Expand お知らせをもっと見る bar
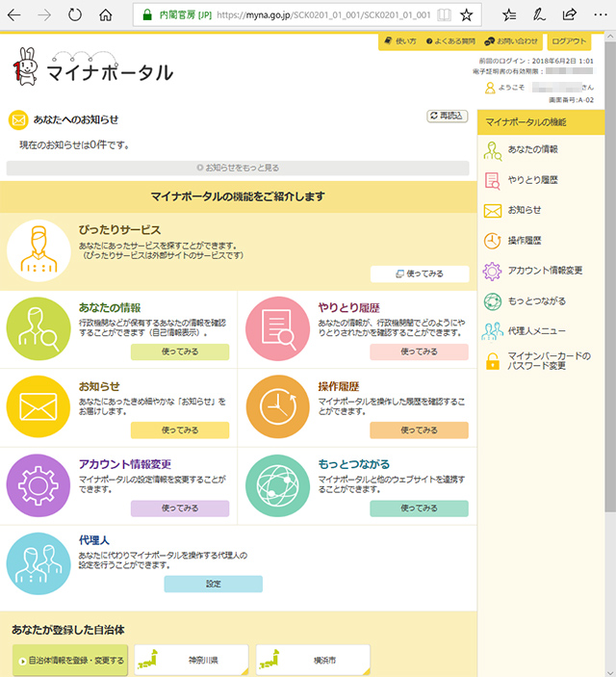616x677 pixels. coord(238,168)
